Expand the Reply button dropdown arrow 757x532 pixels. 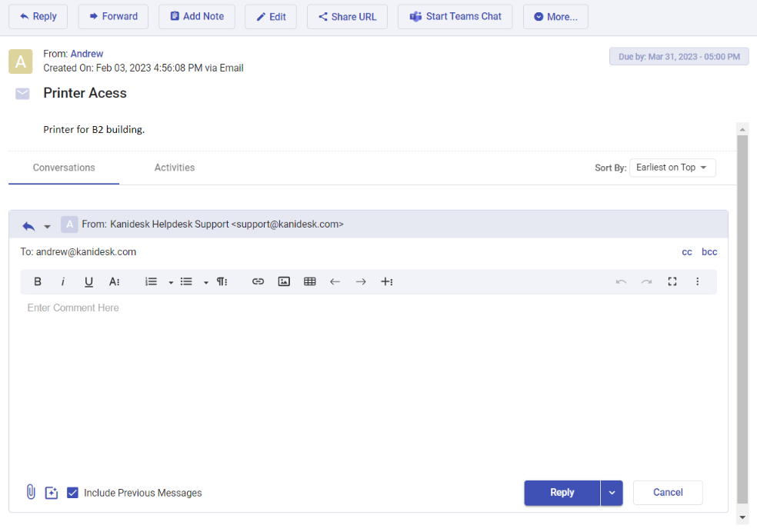[x=612, y=493]
